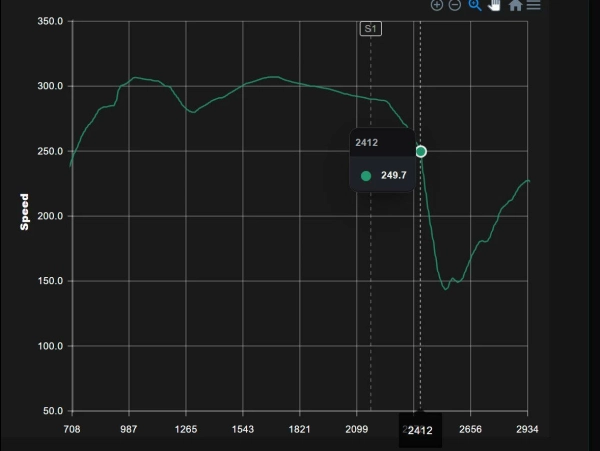Reset zoom with the home icon
The height and width of the screenshot is (451, 600).
(515, 5)
